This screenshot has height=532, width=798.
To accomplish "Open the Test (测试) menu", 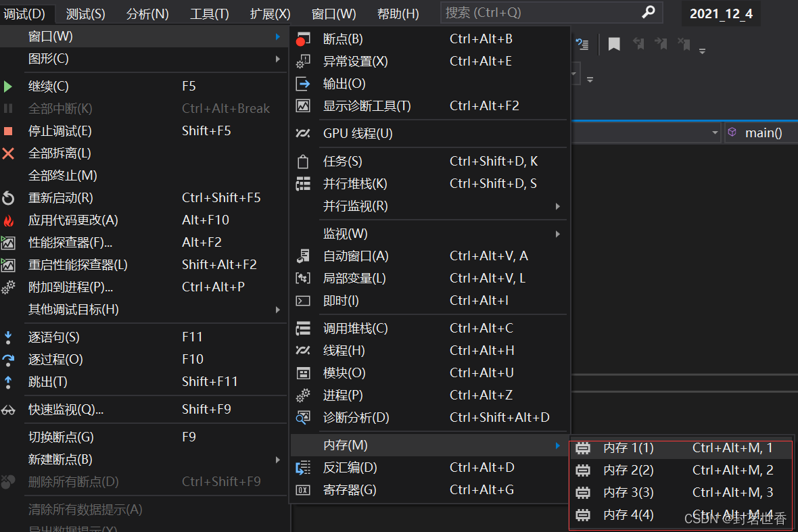I will pos(86,14).
